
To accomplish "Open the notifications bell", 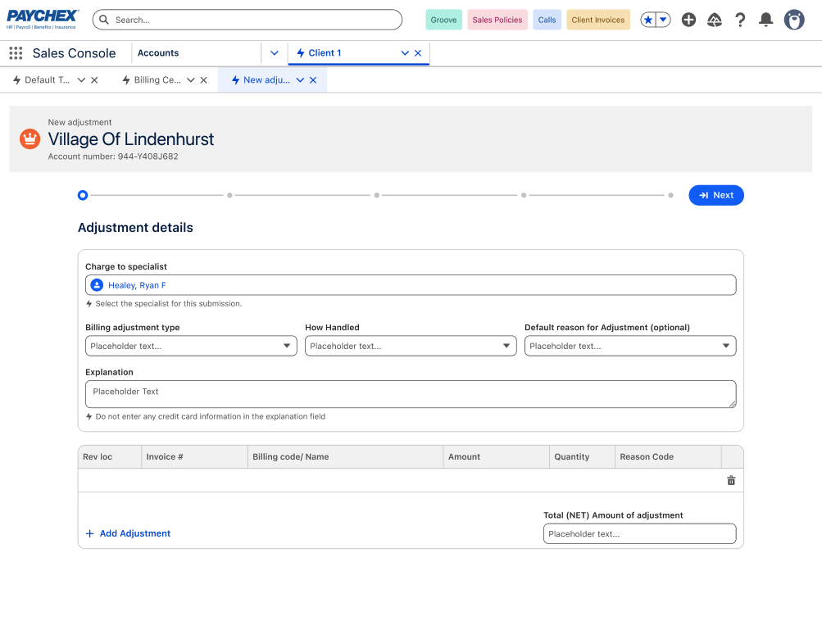I will click(x=766, y=20).
